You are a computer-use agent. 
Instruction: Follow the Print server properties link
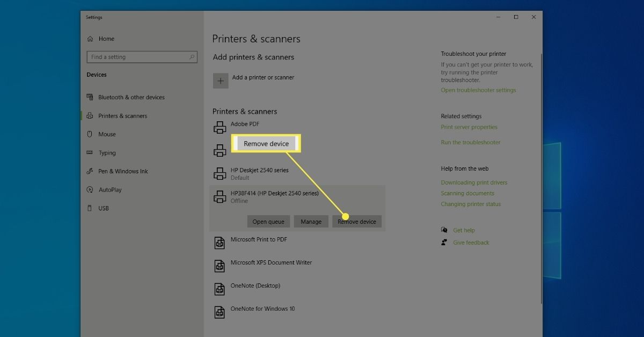pyautogui.click(x=469, y=127)
